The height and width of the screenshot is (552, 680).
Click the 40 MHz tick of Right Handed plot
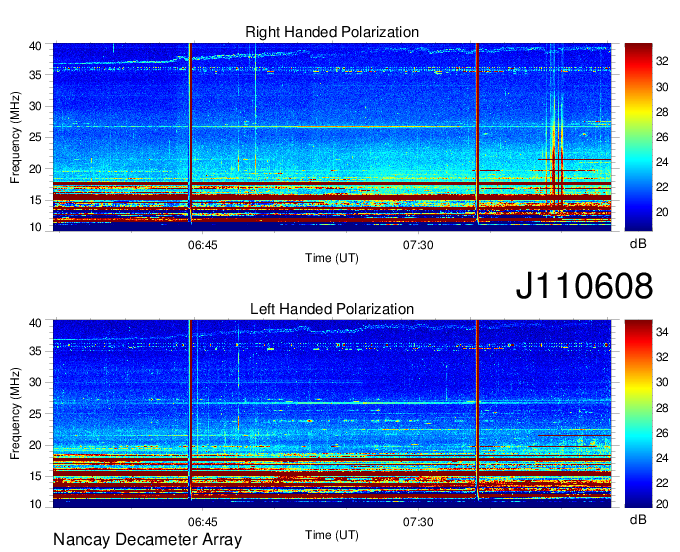pos(35,46)
